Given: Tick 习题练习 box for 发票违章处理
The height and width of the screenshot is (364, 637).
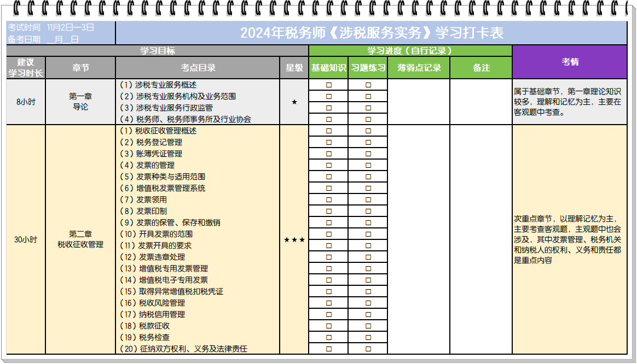Looking at the screenshot, I should pyautogui.click(x=368, y=257).
